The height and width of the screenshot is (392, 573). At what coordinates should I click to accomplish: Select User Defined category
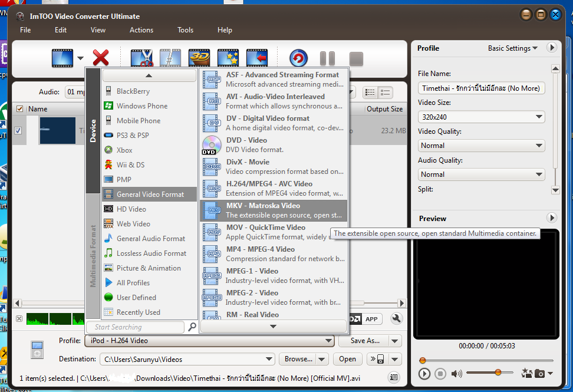[149, 297]
